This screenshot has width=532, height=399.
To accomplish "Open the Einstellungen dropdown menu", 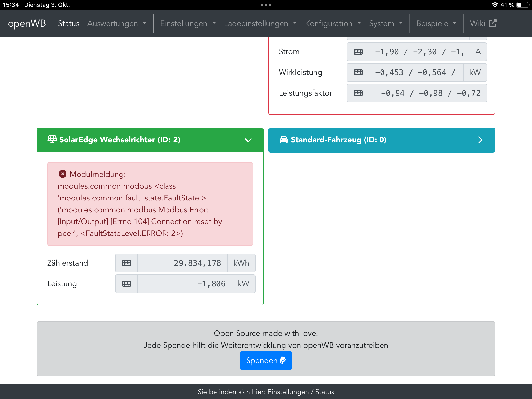I will (188, 23).
